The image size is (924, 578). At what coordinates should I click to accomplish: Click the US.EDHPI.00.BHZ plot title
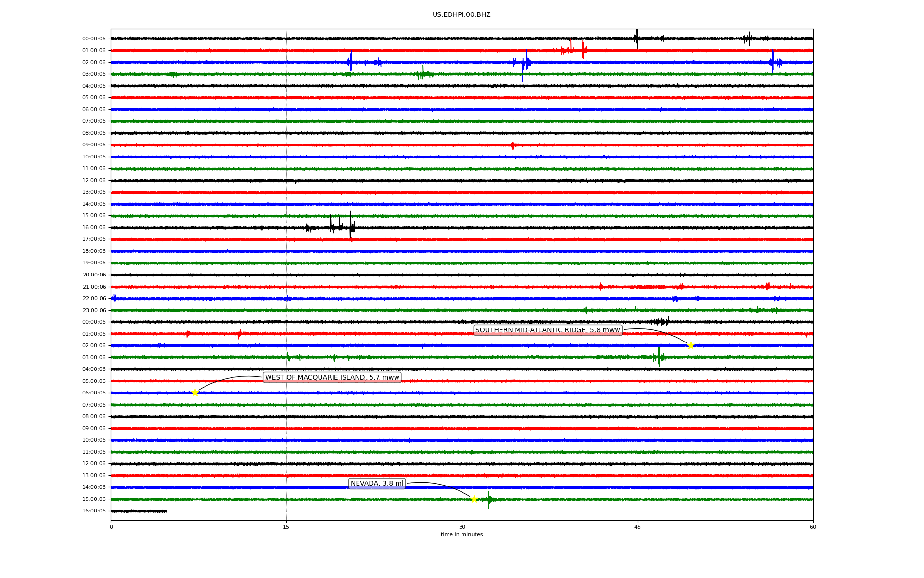pos(462,15)
